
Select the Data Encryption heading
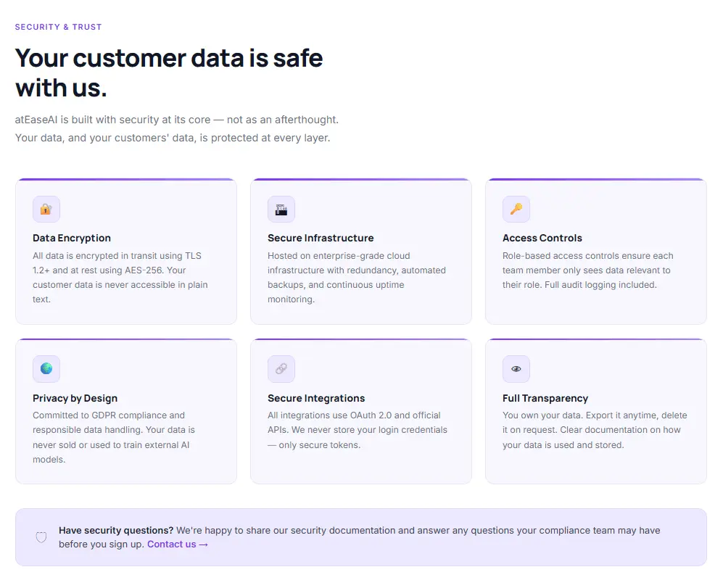[72, 238]
